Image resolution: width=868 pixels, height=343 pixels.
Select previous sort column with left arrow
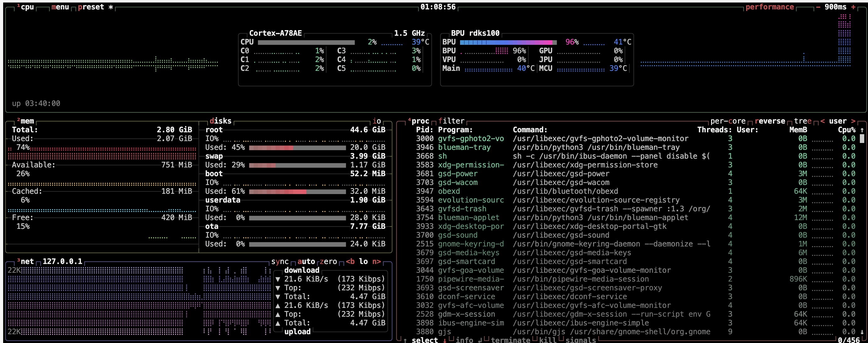click(x=822, y=121)
